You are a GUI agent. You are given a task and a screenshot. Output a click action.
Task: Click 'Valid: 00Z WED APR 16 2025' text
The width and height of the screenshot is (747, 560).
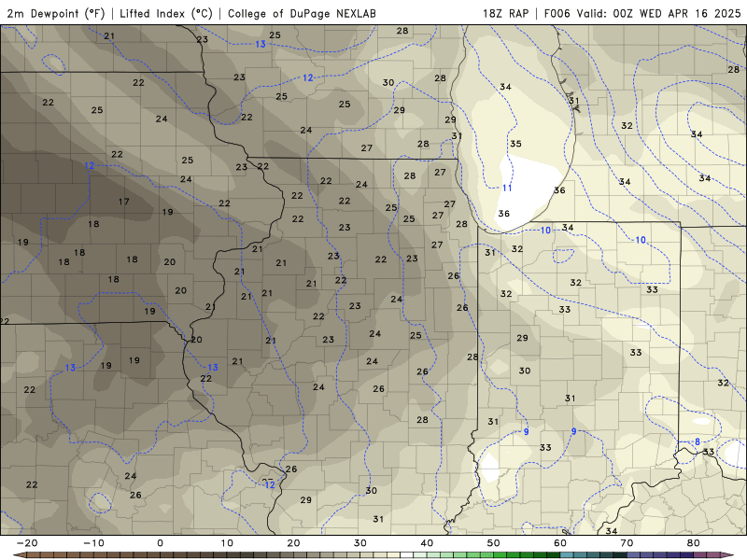pyautogui.click(x=659, y=13)
